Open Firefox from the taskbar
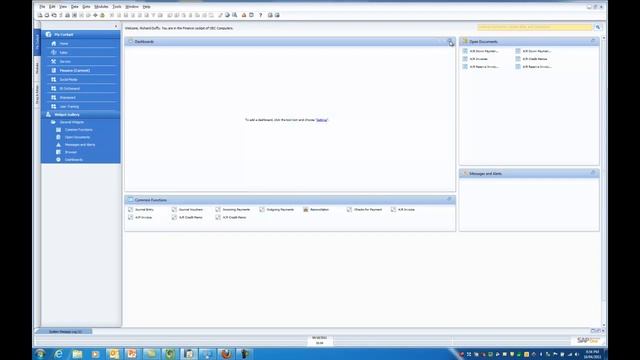The image size is (640, 360). (x=226, y=354)
